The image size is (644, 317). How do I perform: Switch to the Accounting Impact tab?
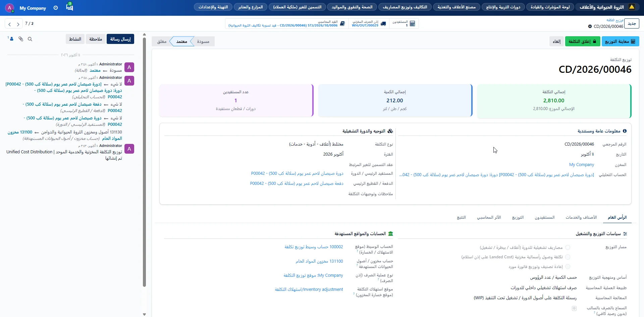point(489,217)
